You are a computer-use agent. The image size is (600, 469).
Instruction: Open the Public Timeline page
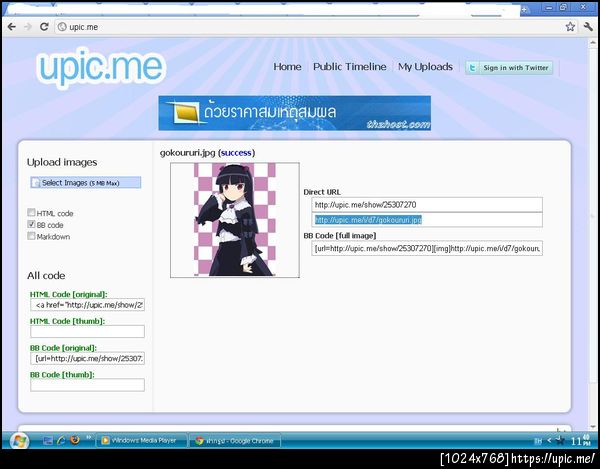tap(350, 67)
